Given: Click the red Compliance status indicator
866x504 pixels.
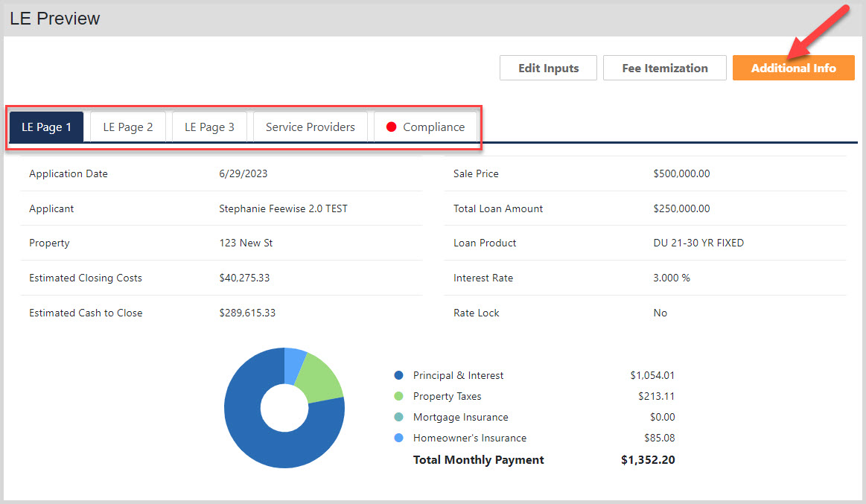Looking at the screenshot, I should (x=392, y=127).
